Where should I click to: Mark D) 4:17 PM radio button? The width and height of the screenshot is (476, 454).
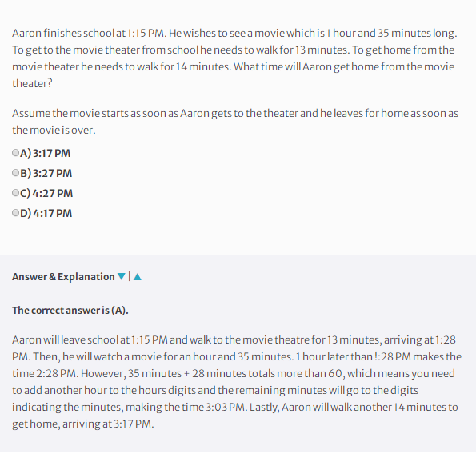pos(15,213)
